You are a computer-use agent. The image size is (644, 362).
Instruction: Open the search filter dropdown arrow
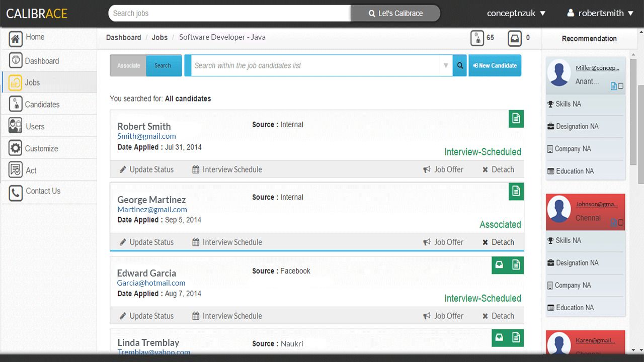coord(446,65)
